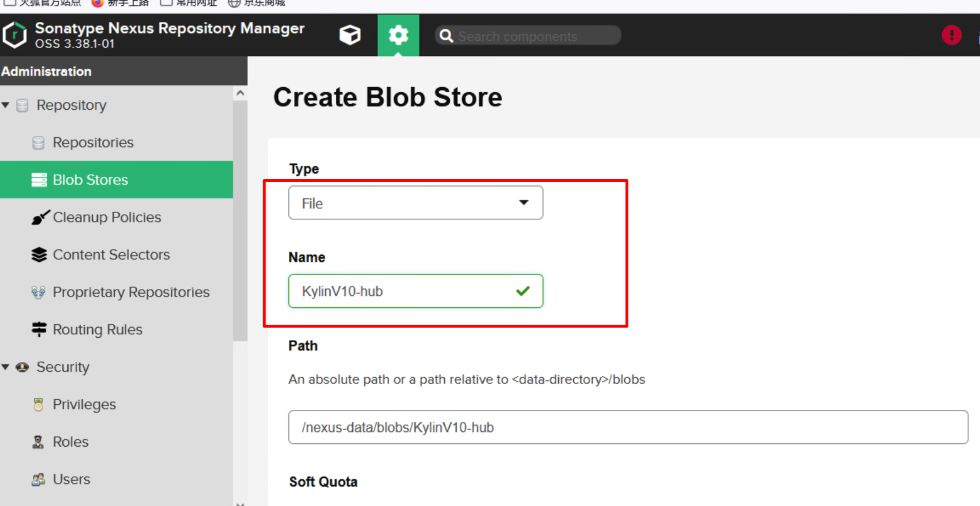Viewport: 980px width, 506px height.
Task: Open the red alert status icon
Action: pos(952,35)
